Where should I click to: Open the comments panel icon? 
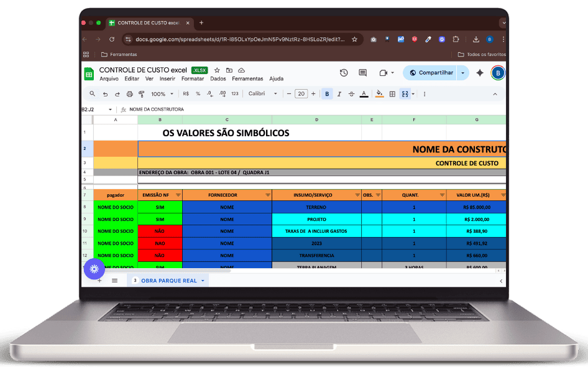point(362,73)
